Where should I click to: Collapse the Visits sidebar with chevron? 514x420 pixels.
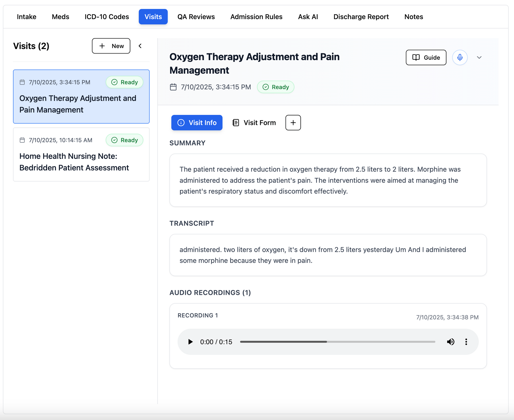[x=140, y=46]
